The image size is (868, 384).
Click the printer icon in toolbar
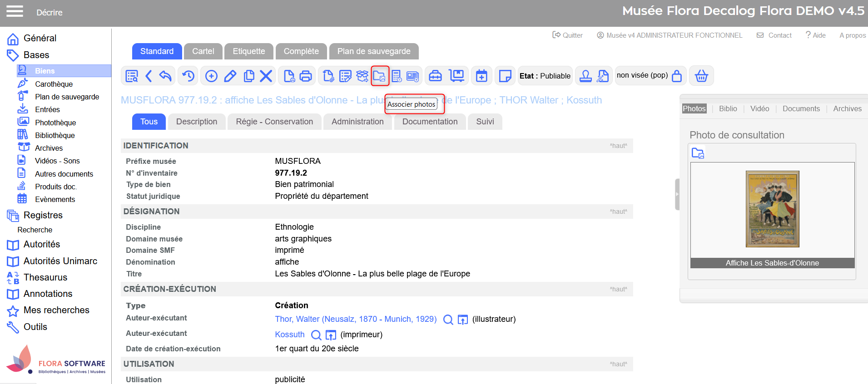coord(306,76)
